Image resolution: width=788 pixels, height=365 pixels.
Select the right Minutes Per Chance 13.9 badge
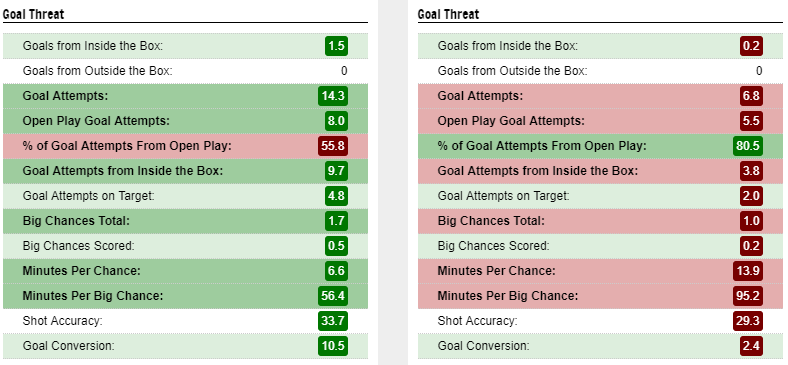(748, 271)
